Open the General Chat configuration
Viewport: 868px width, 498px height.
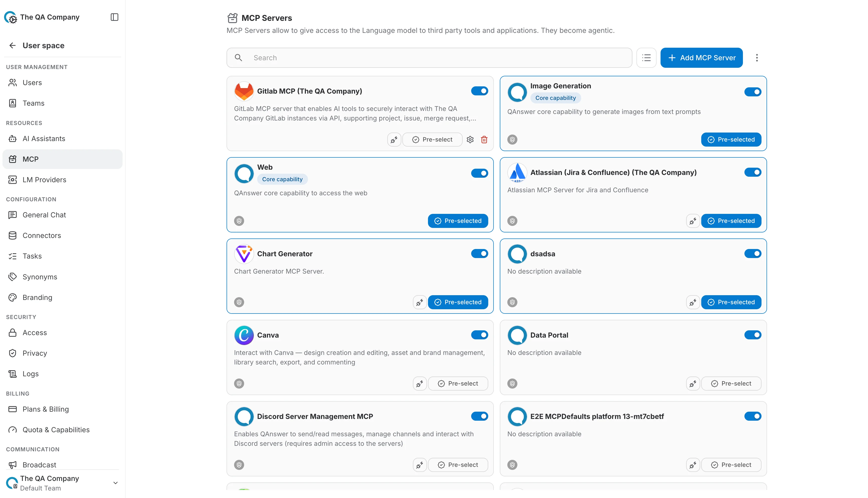click(62, 215)
